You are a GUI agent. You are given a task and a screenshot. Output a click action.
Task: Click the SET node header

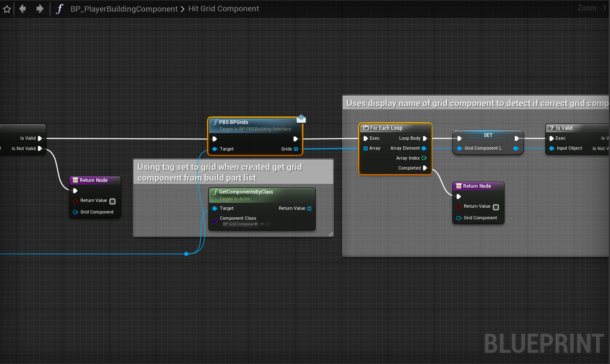tap(488, 135)
